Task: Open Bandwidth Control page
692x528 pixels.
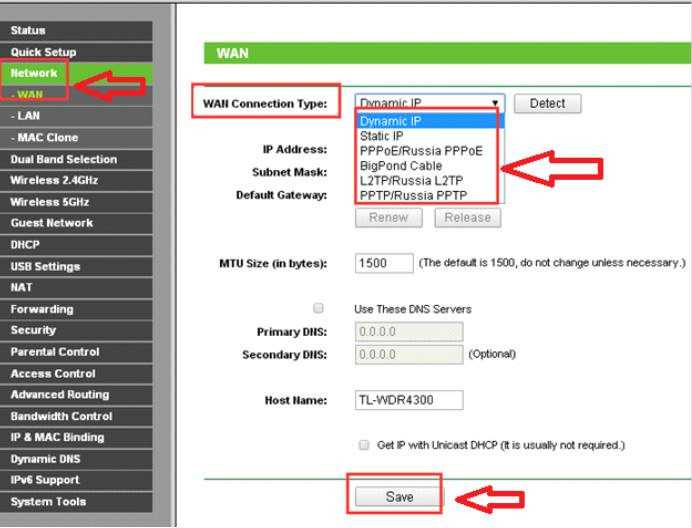Action: [x=76, y=416]
